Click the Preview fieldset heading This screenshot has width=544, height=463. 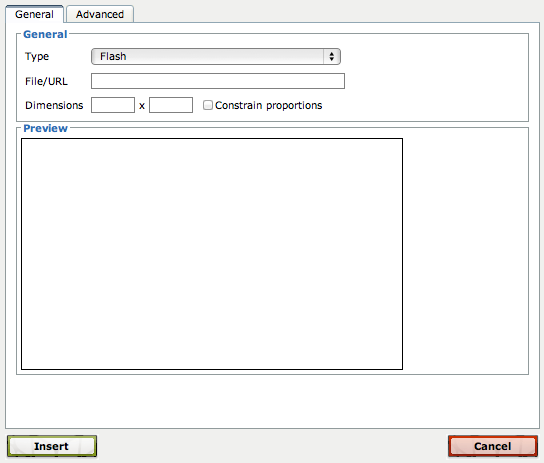45,128
